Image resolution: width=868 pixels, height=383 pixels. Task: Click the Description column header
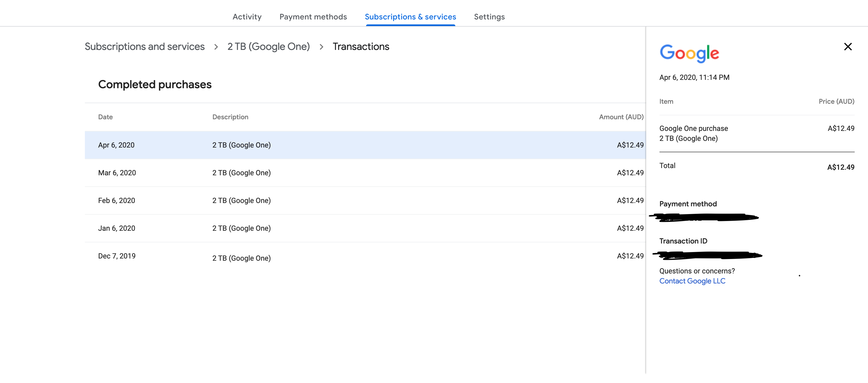coord(230,117)
